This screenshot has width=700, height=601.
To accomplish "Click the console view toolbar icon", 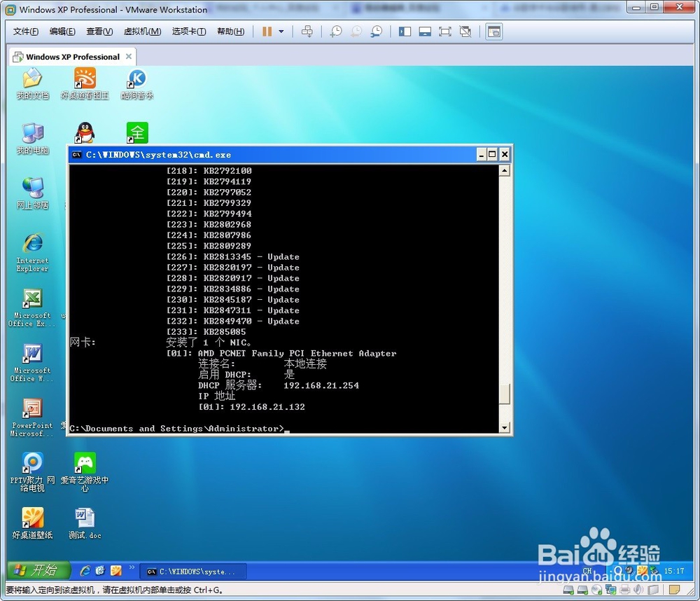I will click(494, 32).
